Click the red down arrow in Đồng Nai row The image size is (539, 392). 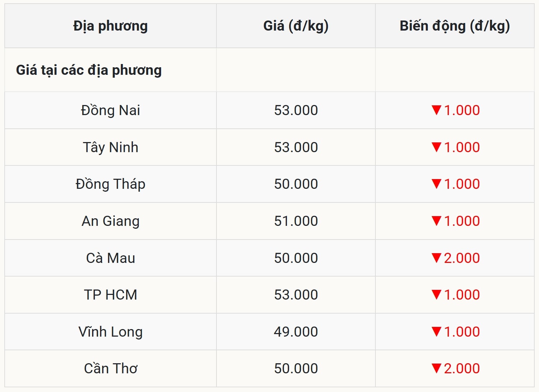(x=437, y=110)
